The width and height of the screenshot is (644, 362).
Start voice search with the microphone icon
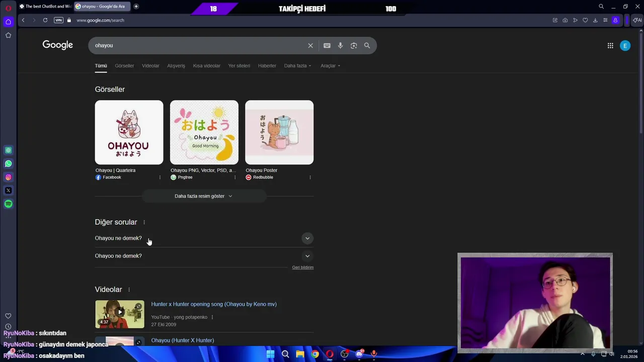[341, 45]
